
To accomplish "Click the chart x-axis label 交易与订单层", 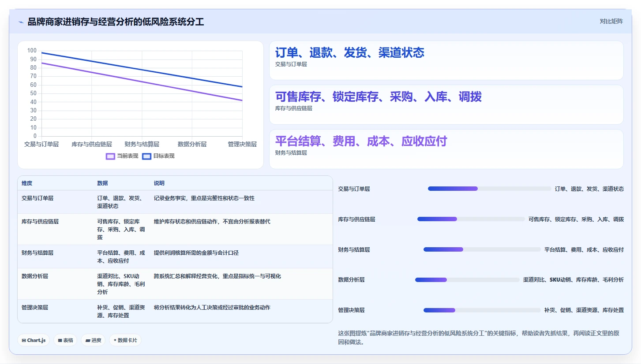I will click(41, 144).
